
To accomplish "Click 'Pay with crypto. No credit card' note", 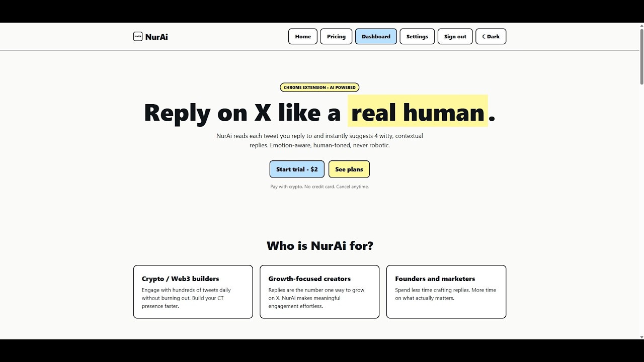I will coord(319,187).
